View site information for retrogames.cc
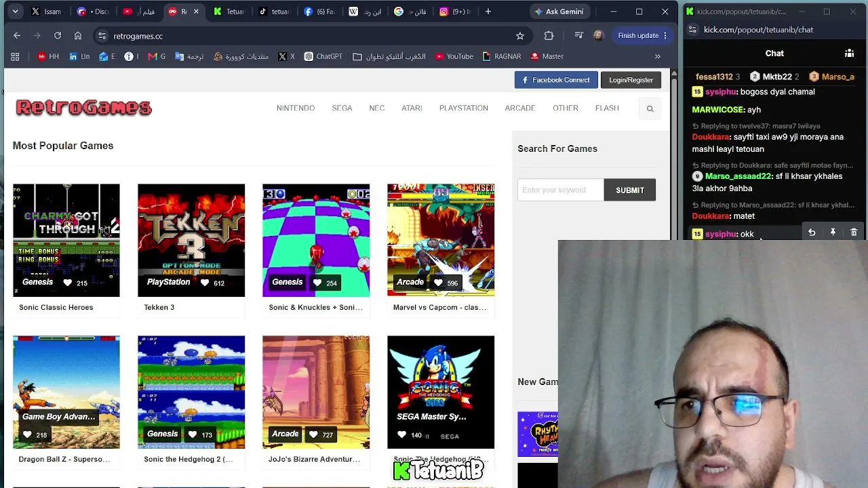Viewport: 868px width, 488px height. click(x=102, y=36)
